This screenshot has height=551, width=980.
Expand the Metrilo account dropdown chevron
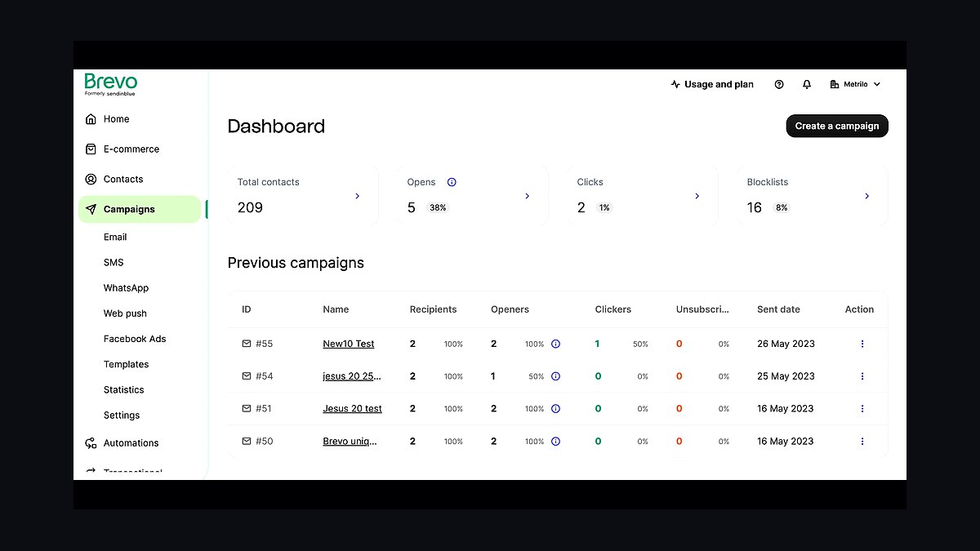(x=877, y=84)
